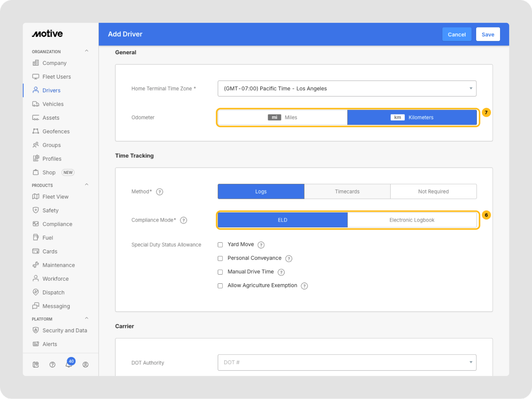This screenshot has height=399, width=532.
Task: Open the DOT Authority dropdown
Action: click(347, 362)
